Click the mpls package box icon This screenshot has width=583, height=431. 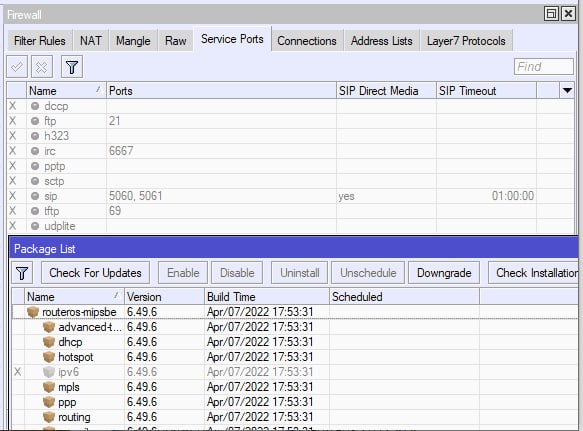pyautogui.click(x=49, y=387)
